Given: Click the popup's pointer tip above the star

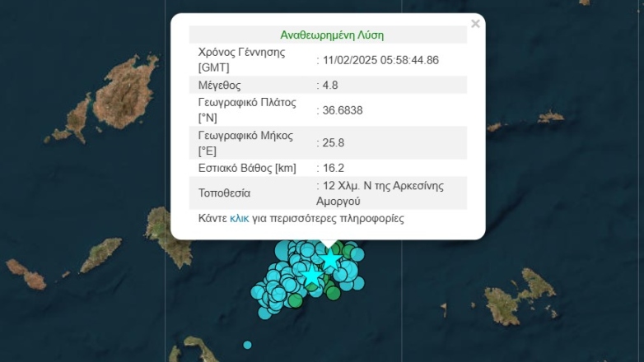Looking at the screenshot, I should click(x=329, y=245).
